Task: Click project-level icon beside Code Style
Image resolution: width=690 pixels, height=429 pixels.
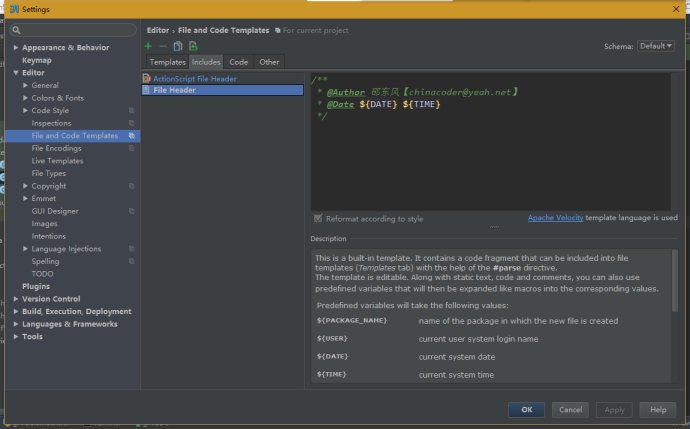Action: (x=131, y=110)
